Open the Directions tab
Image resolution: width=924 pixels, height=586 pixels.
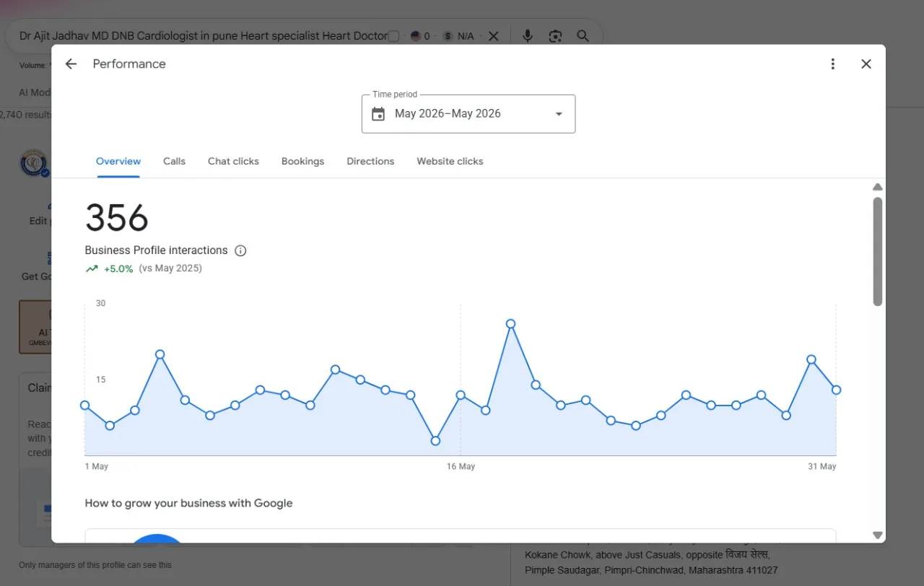[370, 162]
